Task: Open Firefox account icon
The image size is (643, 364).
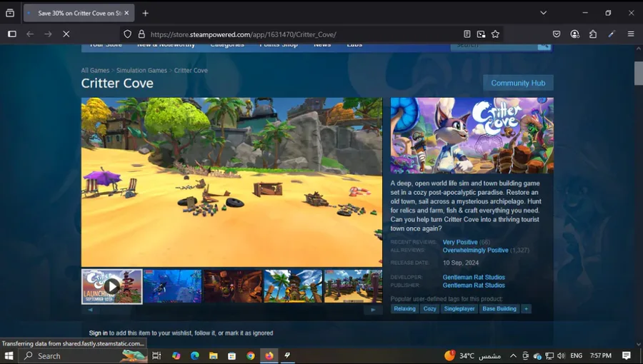Action: 574,34
